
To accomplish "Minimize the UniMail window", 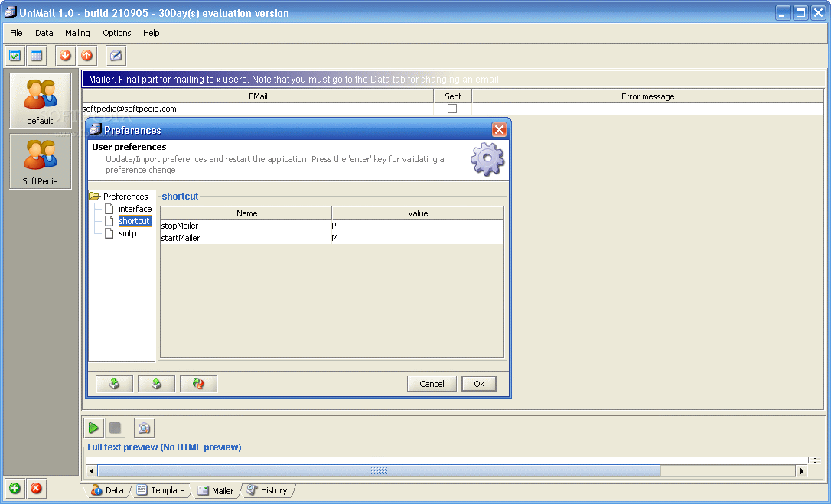I will pyautogui.click(x=783, y=13).
